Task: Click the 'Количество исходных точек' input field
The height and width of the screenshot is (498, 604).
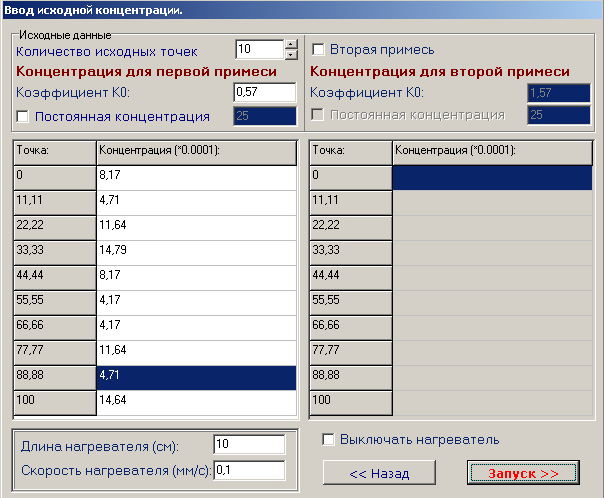Action: (x=260, y=49)
